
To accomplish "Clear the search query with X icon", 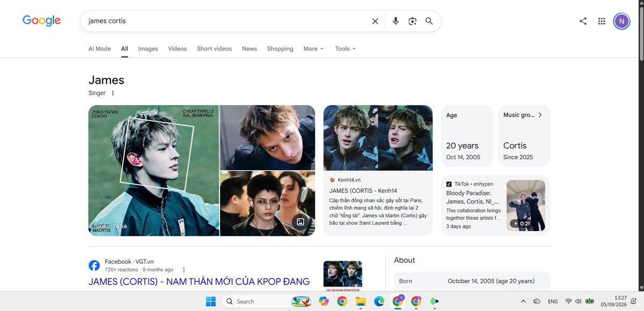I will 375,21.
